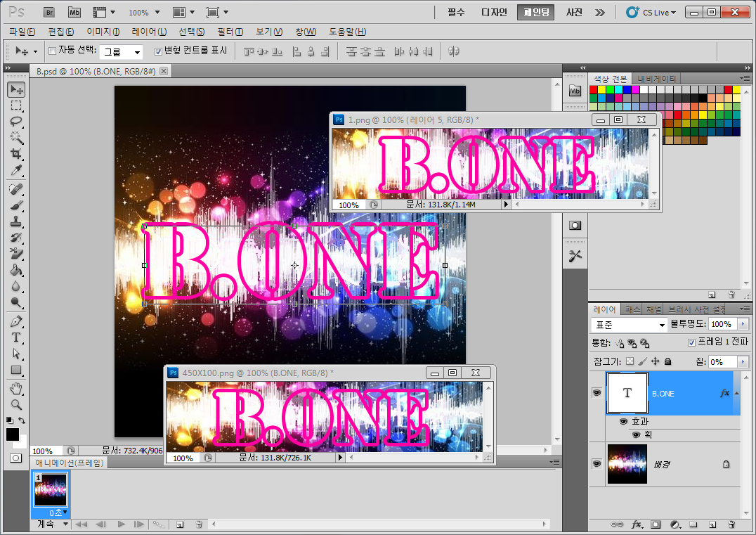Viewport: 756px width, 535px height.
Task: Select the Rectangular Marquee tool
Action: point(16,105)
